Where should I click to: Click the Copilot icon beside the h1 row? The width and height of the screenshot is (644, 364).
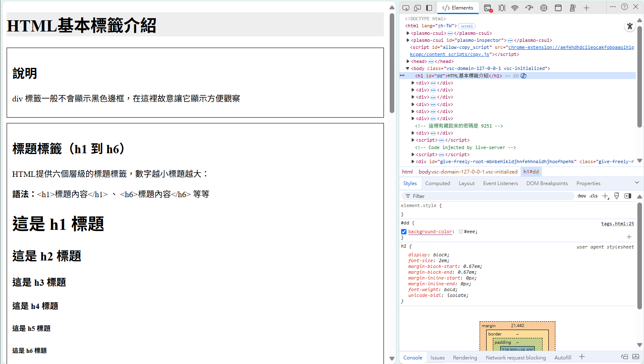(523, 76)
